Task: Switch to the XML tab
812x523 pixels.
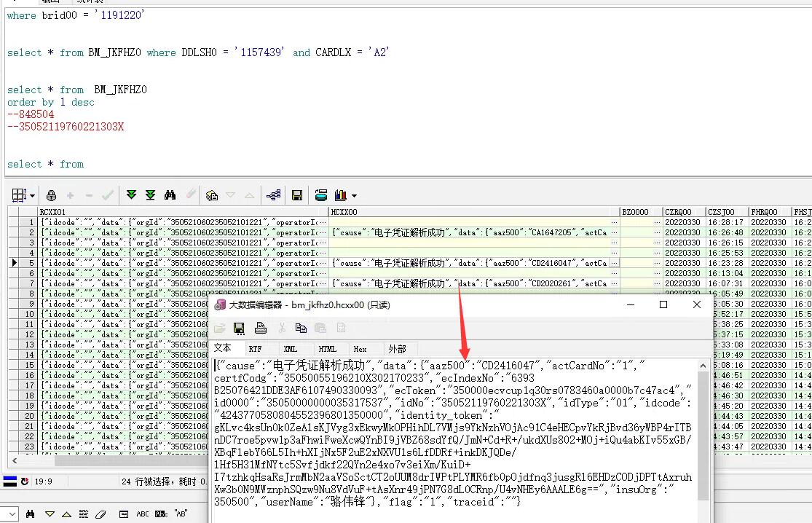Action: (291, 349)
